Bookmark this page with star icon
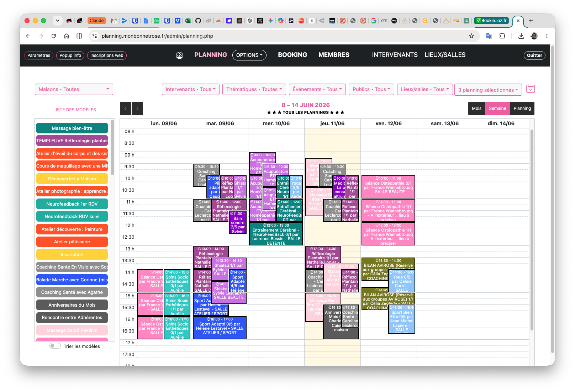The image size is (575, 392). click(471, 36)
